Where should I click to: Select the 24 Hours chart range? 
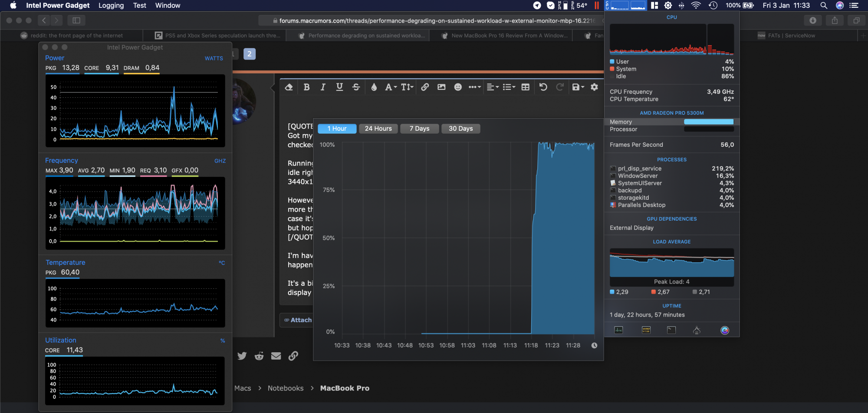[378, 129]
